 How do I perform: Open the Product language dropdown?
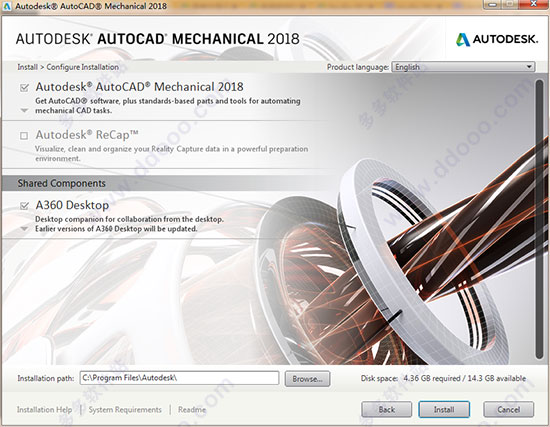point(463,67)
